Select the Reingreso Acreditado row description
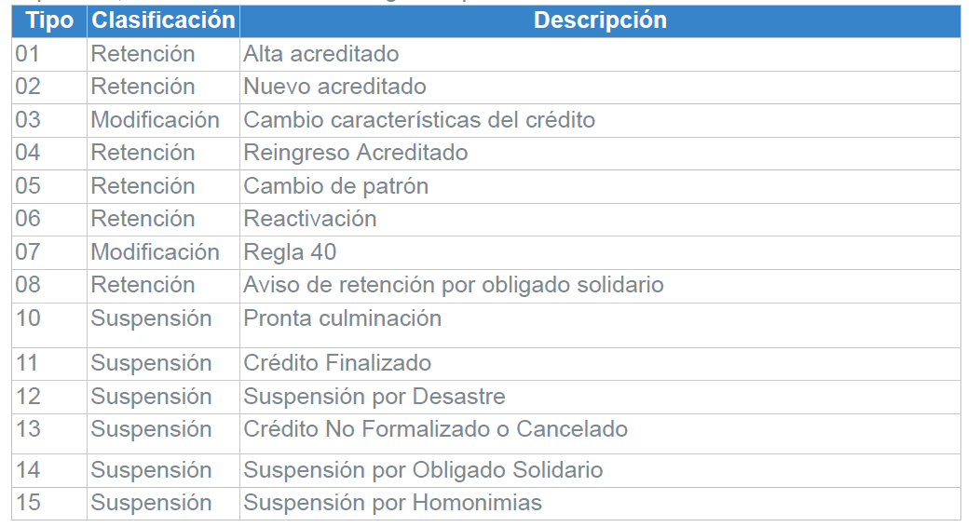The height and width of the screenshot is (527, 980). pos(600,154)
